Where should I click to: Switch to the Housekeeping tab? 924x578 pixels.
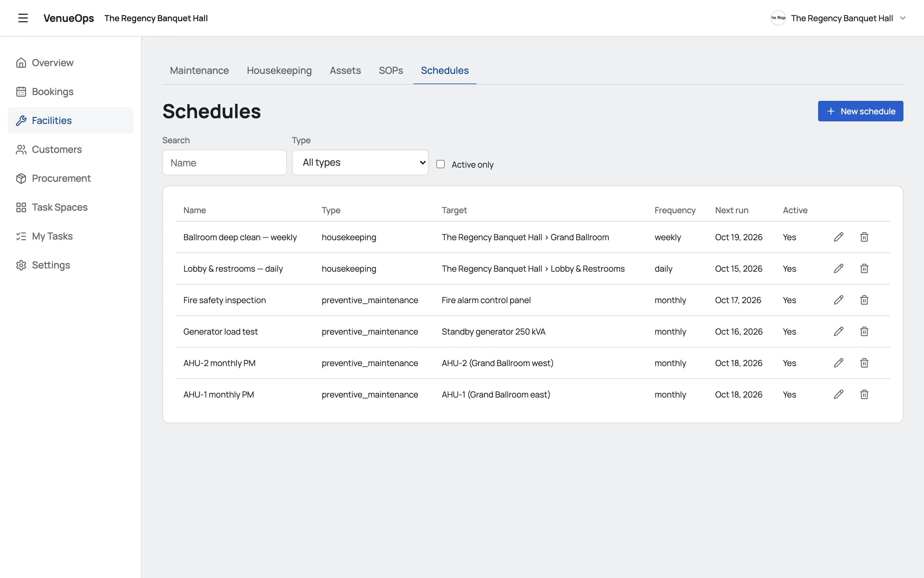click(x=279, y=70)
